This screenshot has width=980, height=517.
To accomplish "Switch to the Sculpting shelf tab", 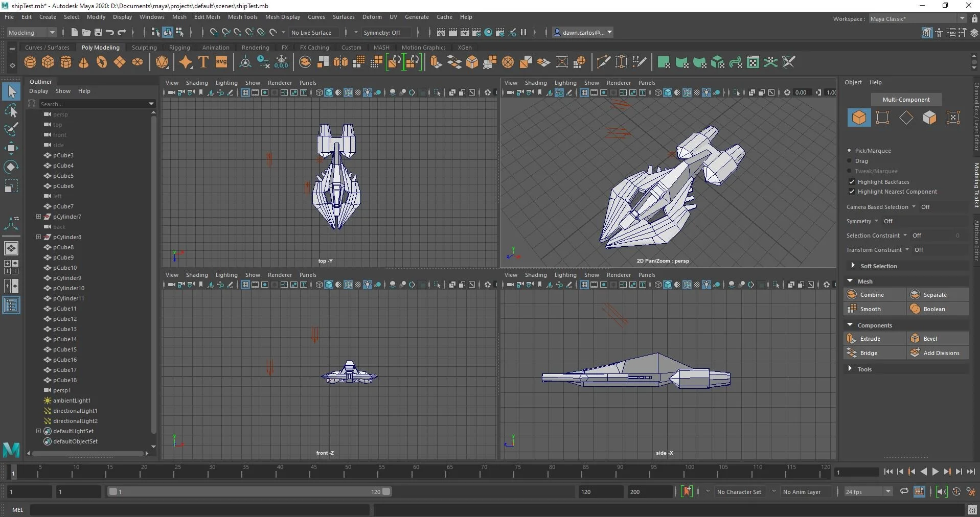I will [x=144, y=48].
